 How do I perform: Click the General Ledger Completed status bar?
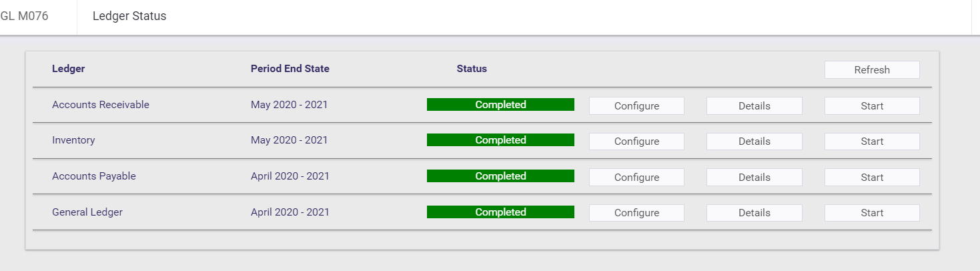(500, 212)
